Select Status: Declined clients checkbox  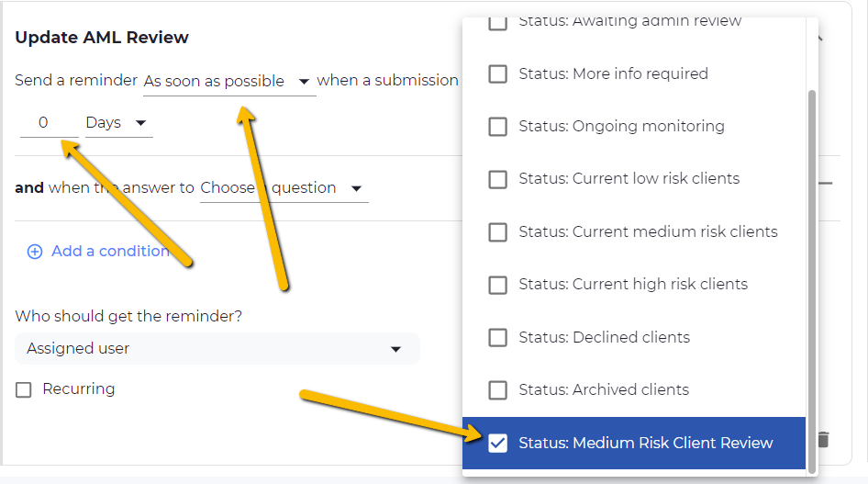(x=497, y=337)
